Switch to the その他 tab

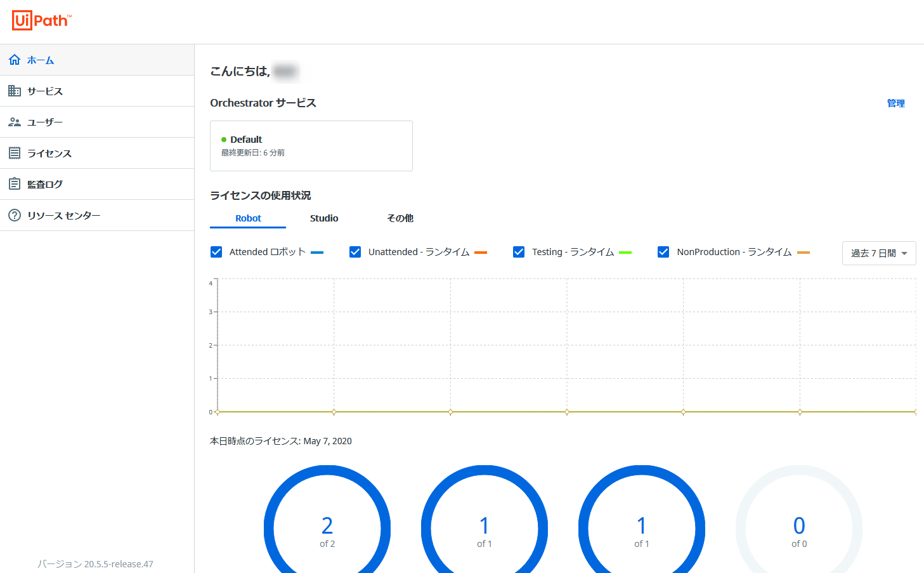click(400, 218)
